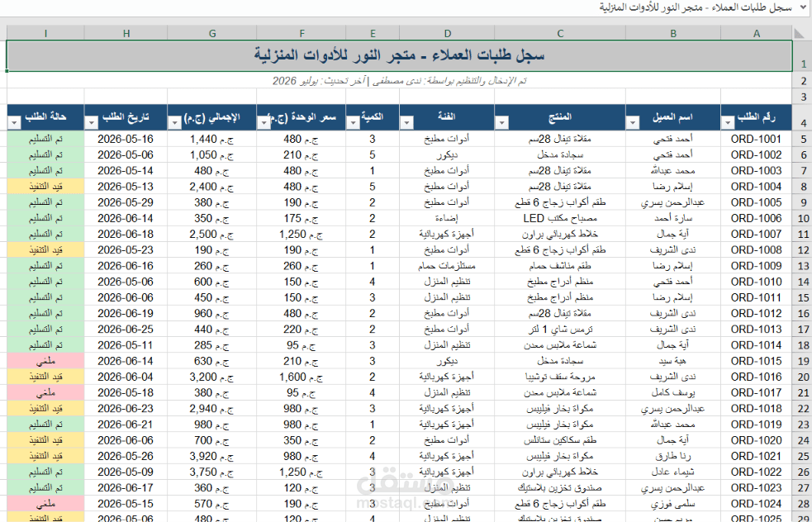Select product cell مصباح مكتب LED
Screen dimensions: 812x522
tap(560, 218)
